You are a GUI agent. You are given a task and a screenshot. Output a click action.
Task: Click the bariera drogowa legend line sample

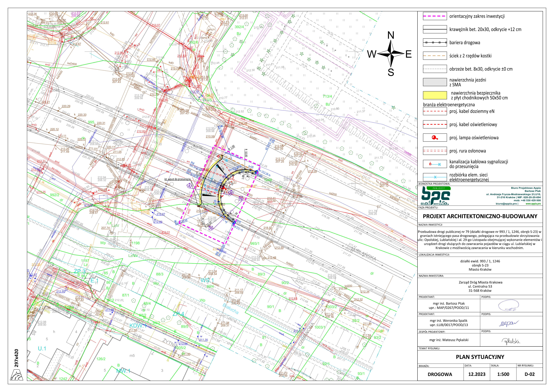click(435, 42)
